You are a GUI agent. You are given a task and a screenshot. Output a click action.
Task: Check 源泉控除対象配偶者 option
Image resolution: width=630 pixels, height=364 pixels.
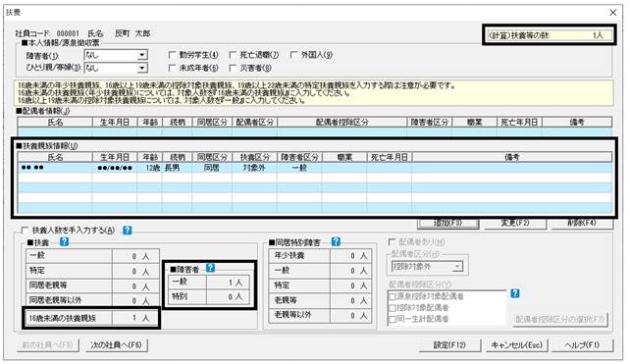(x=393, y=297)
